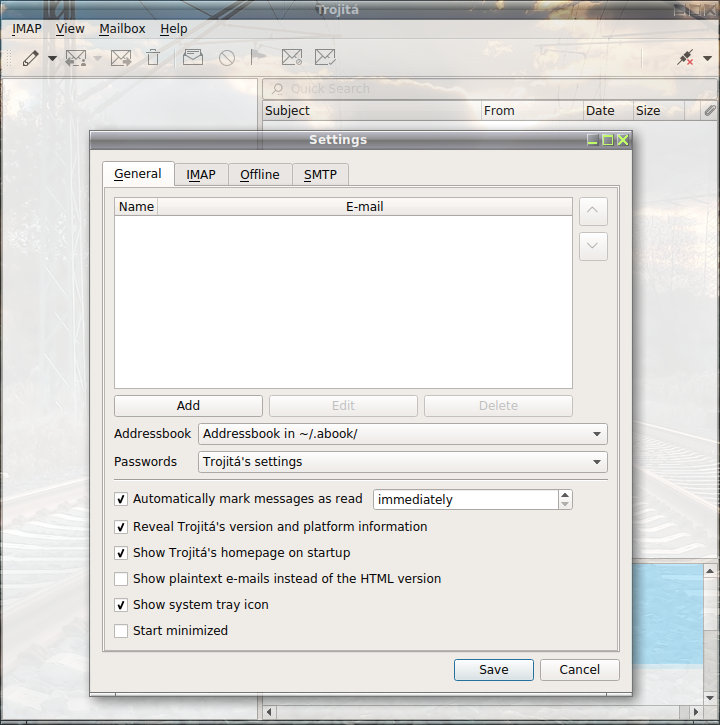Click the forward envelope toolbar icon
This screenshot has width=720, height=725.
click(x=121, y=58)
